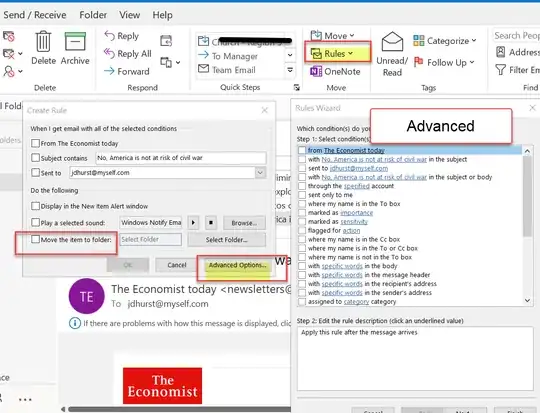Viewport: 540px width, 413px height.
Task: Play the selected sound
Action: [x=193, y=223]
